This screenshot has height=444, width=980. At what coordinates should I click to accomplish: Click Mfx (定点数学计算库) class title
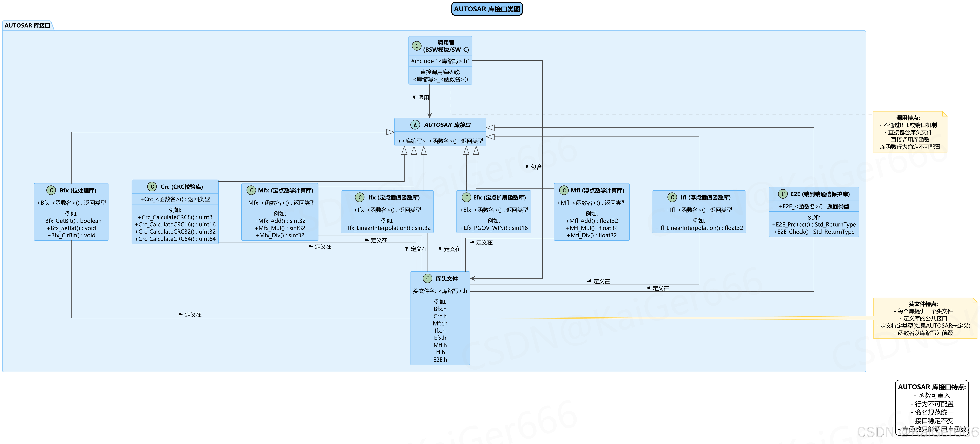[286, 190]
